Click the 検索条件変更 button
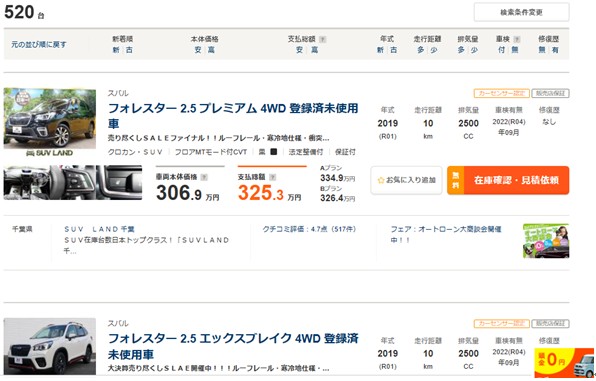This screenshot has width=596, height=381. [x=521, y=13]
